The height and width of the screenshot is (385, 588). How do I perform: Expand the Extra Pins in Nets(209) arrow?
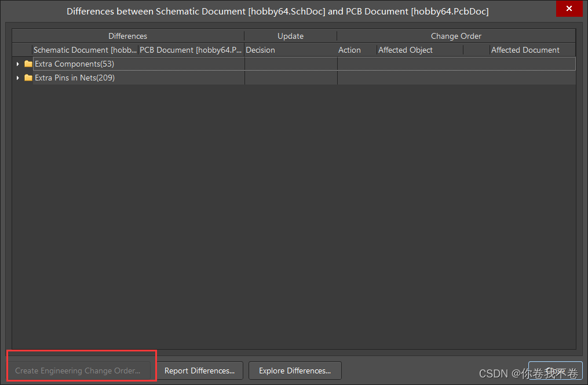[x=17, y=78]
